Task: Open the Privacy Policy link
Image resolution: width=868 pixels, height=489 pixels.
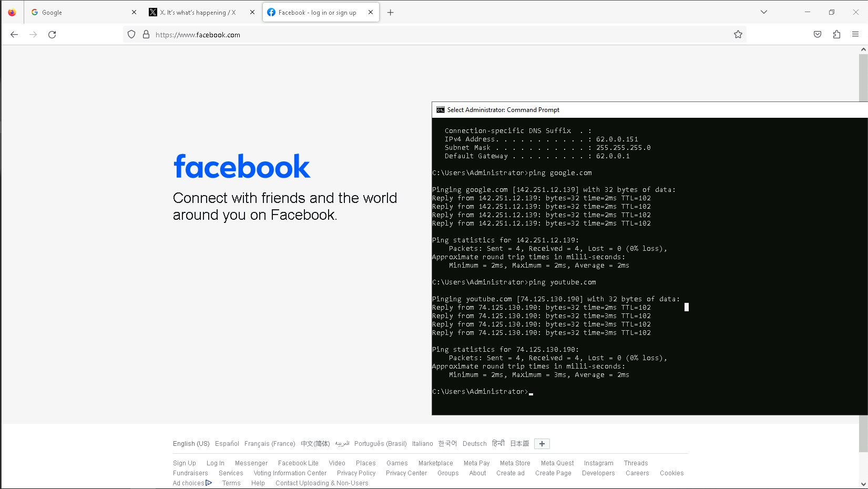Action: [x=356, y=473]
